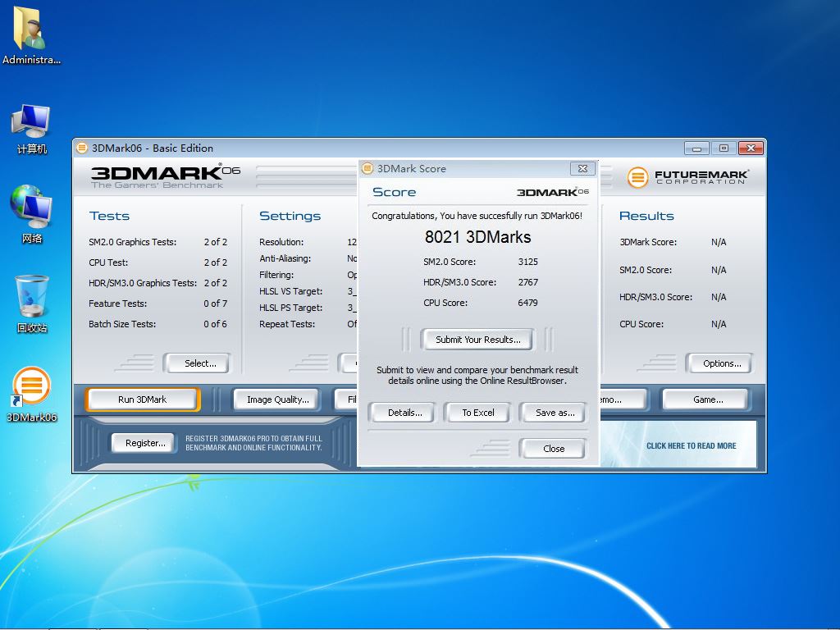
Task: Submit Your Results... in Score dialog
Action: [x=478, y=340]
